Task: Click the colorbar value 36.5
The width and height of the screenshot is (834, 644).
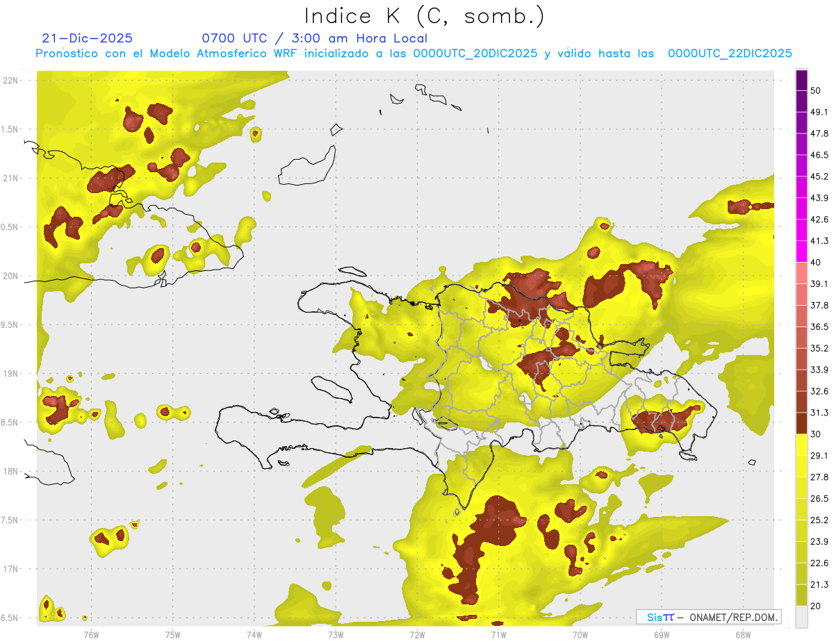Action: tap(819, 327)
